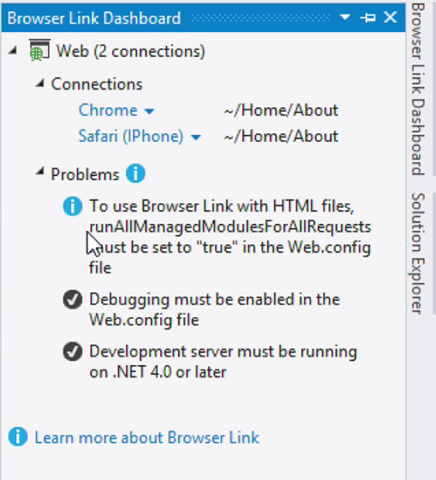Collapse the Connections section

pos(40,83)
